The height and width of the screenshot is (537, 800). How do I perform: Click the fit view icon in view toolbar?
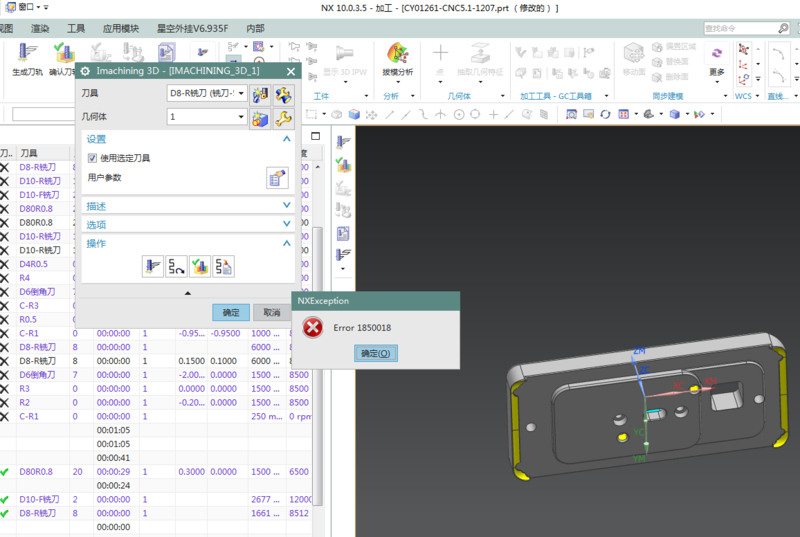click(571, 114)
